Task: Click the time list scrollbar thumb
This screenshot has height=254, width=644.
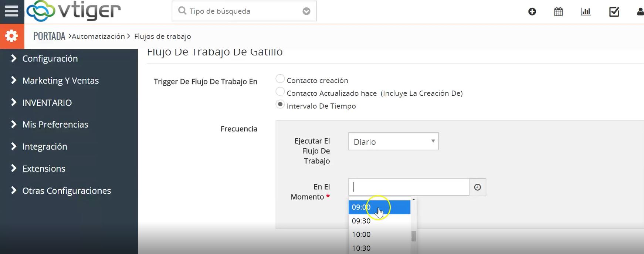Action: (414, 236)
